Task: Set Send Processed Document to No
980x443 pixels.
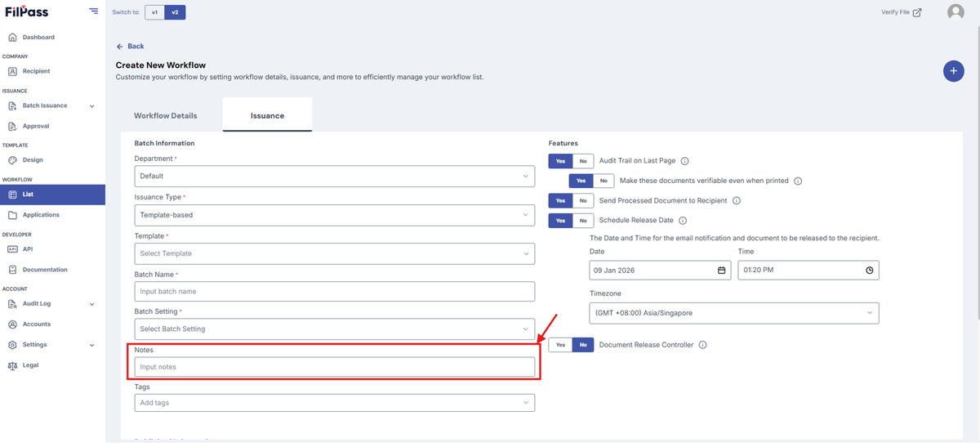Action: [583, 200]
